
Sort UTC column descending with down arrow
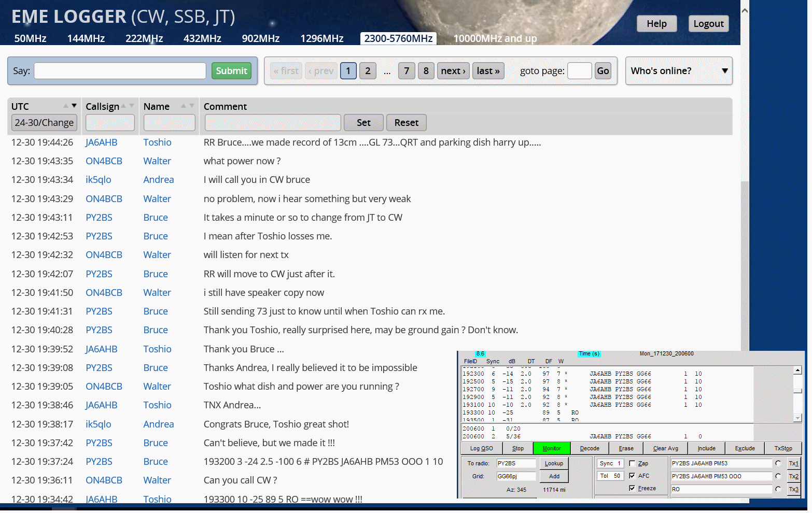(74, 106)
